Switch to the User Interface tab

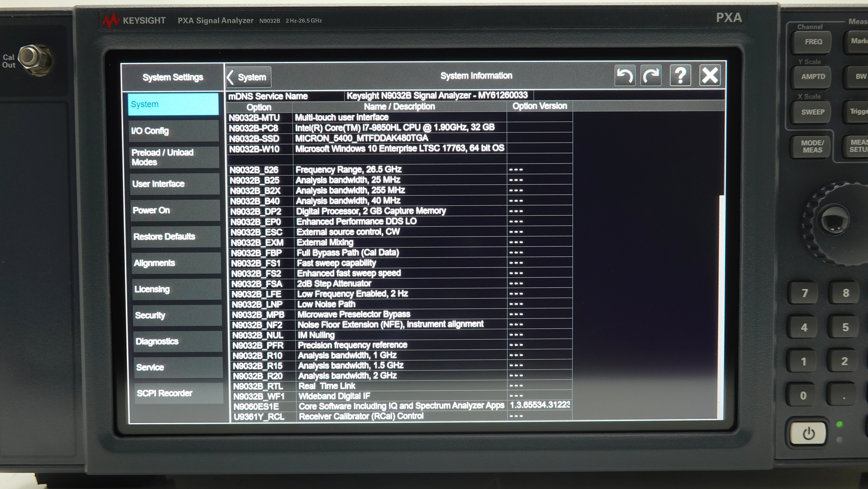pyautogui.click(x=175, y=184)
